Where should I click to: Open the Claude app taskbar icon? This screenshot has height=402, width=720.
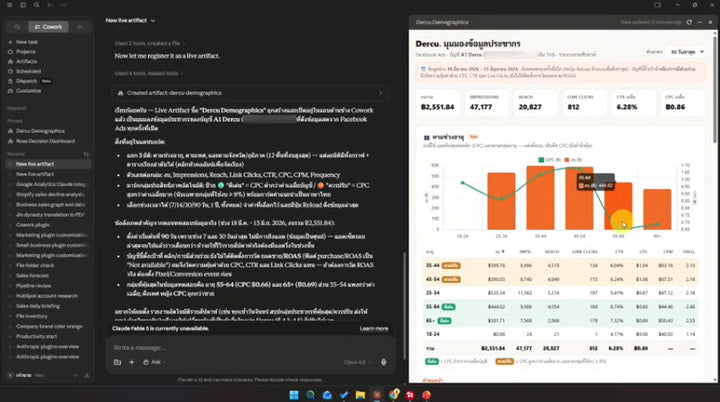[x=377, y=395]
